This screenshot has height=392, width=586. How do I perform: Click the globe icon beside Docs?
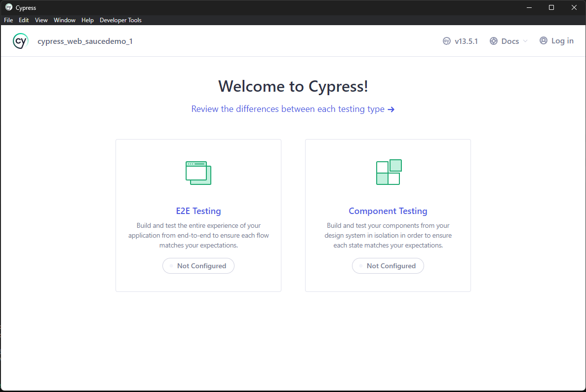493,41
